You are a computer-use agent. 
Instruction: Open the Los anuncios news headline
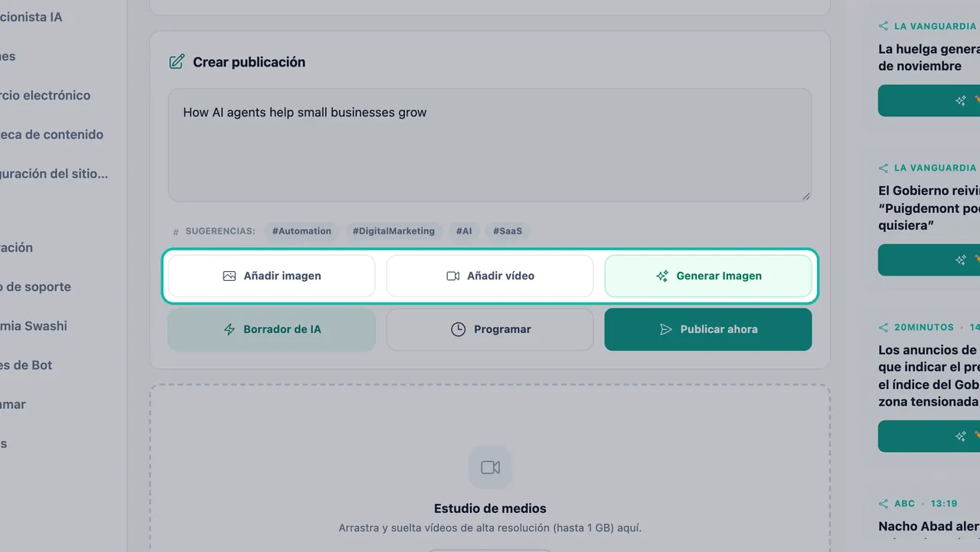(x=929, y=376)
